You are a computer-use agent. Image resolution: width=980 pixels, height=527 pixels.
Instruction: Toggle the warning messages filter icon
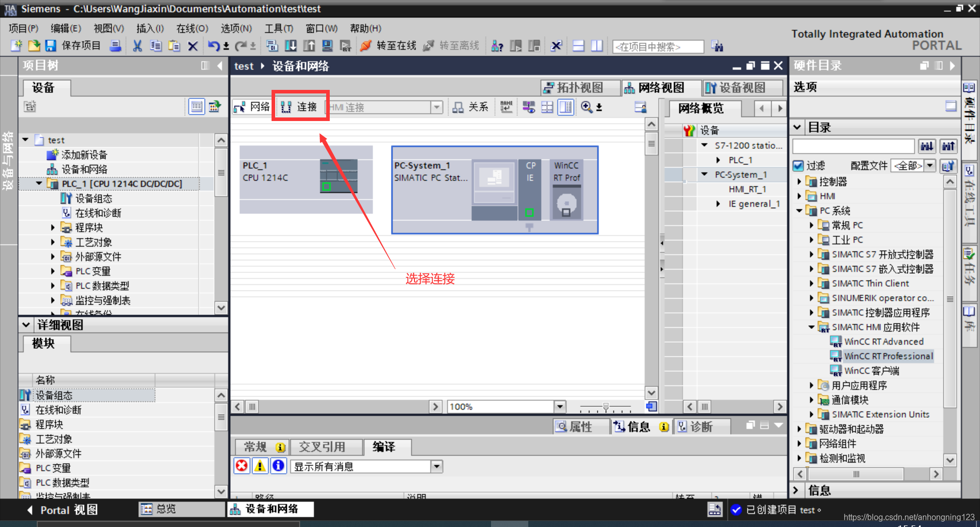pyautogui.click(x=260, y=466)
